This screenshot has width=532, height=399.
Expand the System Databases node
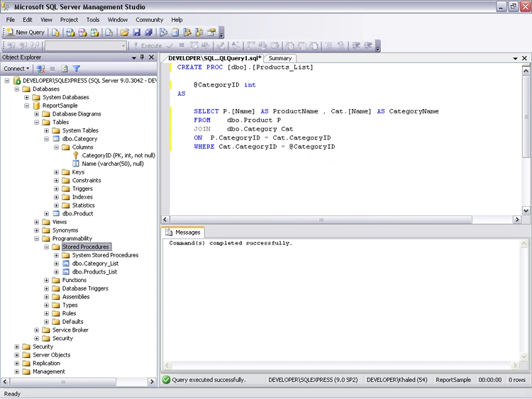(26, 97)
